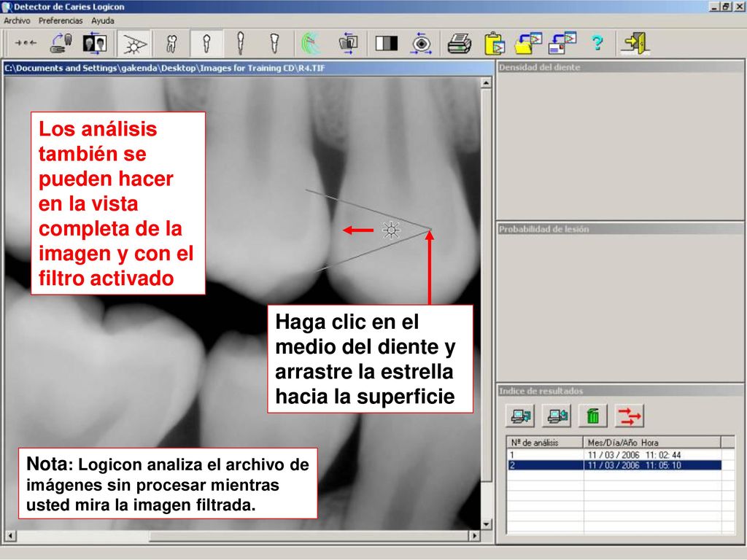Viewport: 747px width, 560px height.
Task: Click the image path title bar R4.TIF
Action: 248,68
